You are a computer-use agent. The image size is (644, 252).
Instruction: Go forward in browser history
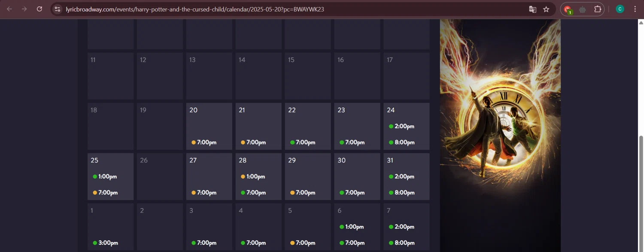[x=24, y=9]
